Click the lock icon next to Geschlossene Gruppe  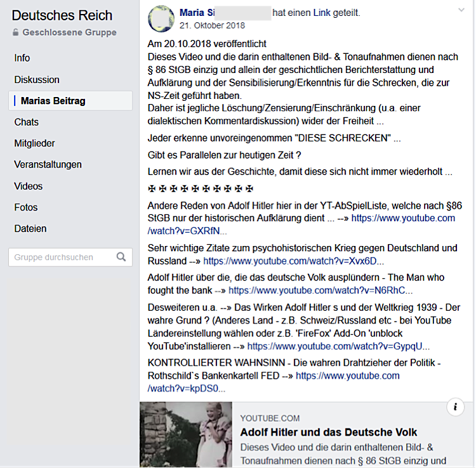[15, 32]
